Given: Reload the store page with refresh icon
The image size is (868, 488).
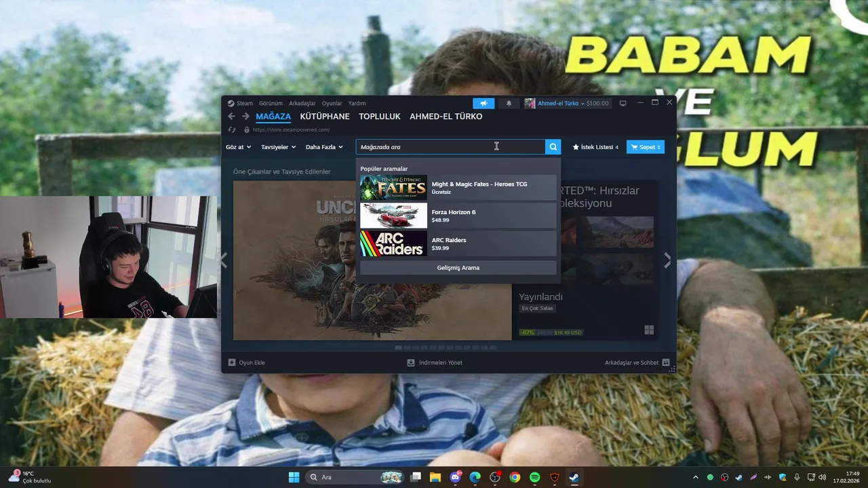Looking at the screenshot, I should 231,129.
